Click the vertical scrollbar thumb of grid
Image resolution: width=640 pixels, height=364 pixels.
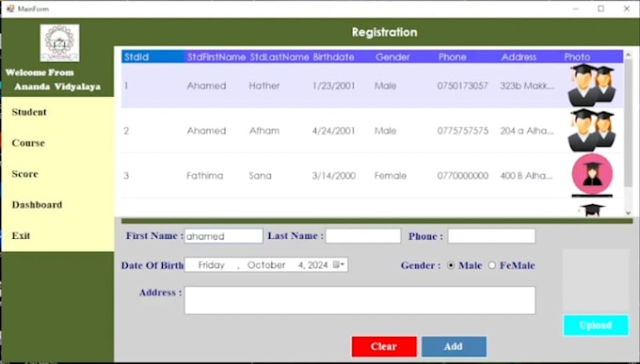pos(628,122)
